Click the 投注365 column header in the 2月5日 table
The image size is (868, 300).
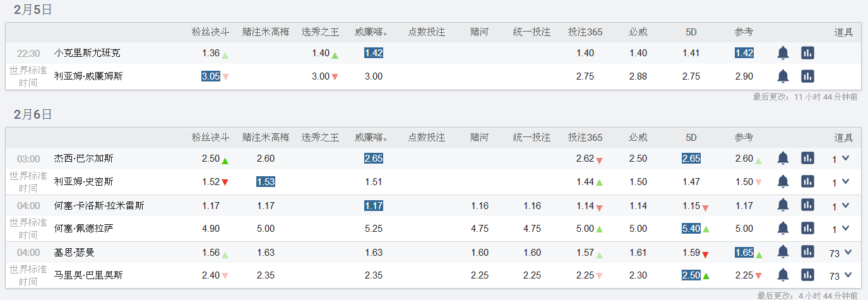click(585, 32)
